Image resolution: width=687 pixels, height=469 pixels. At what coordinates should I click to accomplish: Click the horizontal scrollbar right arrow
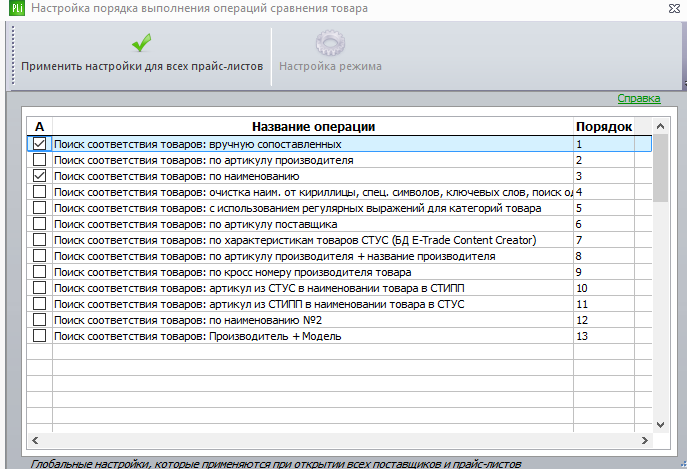[645, 441]
